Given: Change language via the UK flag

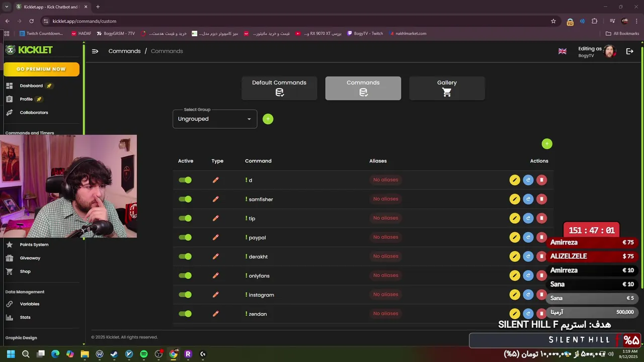Looking at the screenshot, I should pos(562,51).
